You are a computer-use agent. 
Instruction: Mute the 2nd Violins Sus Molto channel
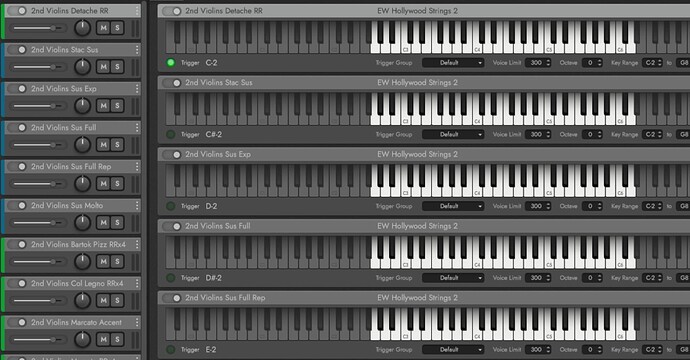[x=103, y=223]
